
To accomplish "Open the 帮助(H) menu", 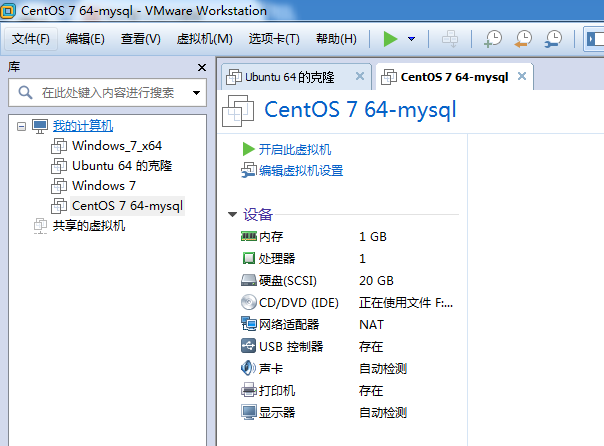I will click(x=336, y=39).
